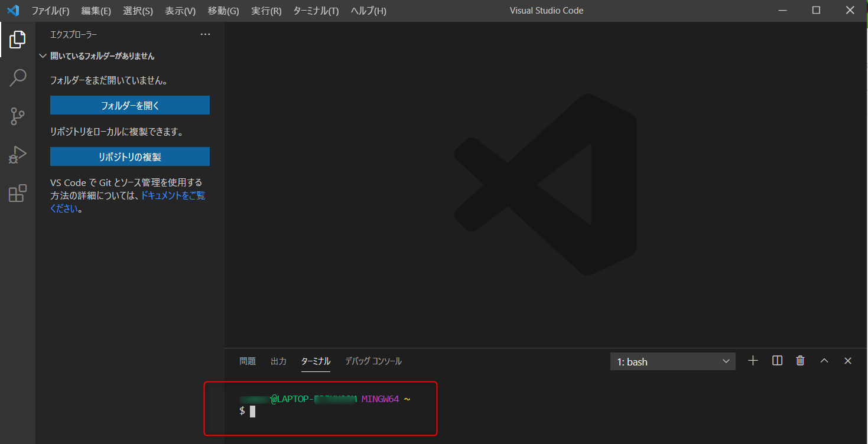Viewport: 868px width, 444px height.
Task: Open the 編集(E) menu
Action: coord(96,11)
